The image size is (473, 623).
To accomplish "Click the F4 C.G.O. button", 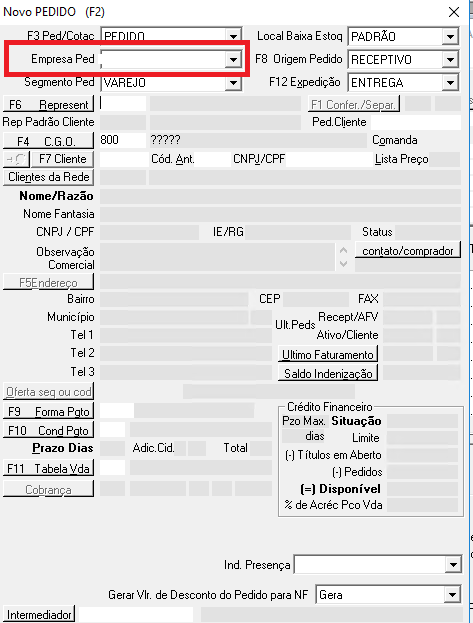I will tap(48, 141).
